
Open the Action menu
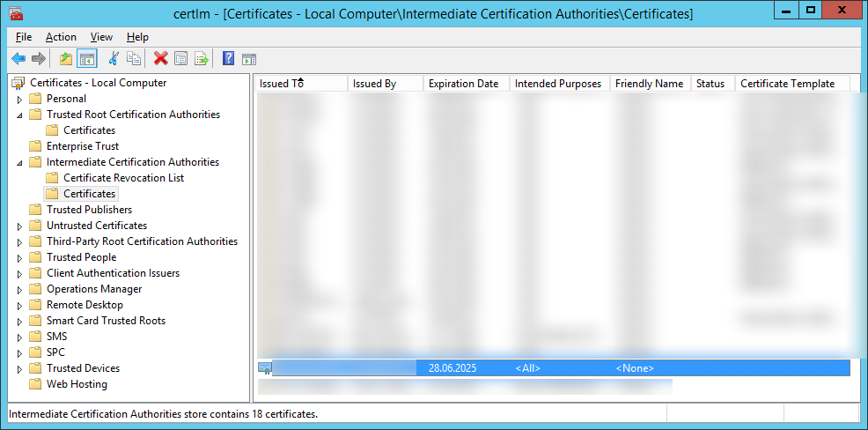(x=61, y=37)
